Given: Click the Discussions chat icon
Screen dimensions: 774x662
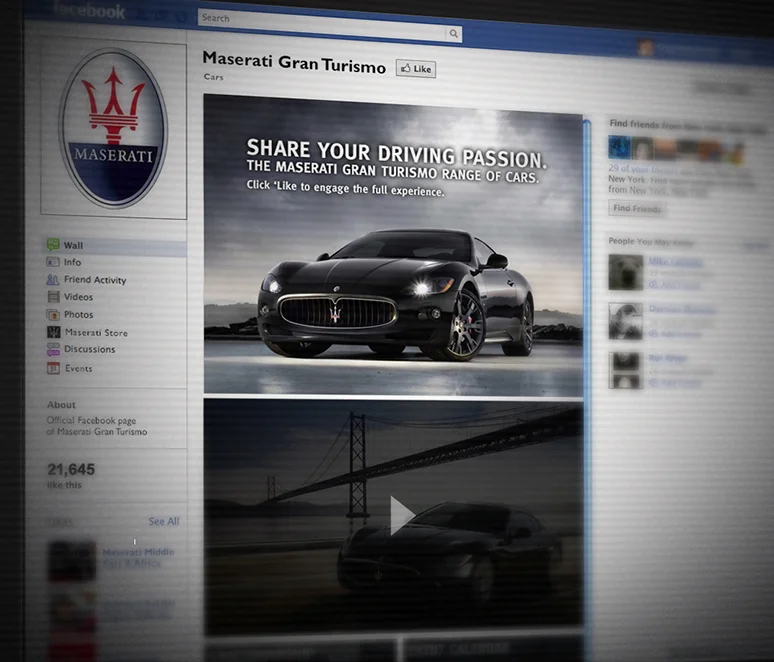Looking at the screenshot, I should [x=53, y=349].
